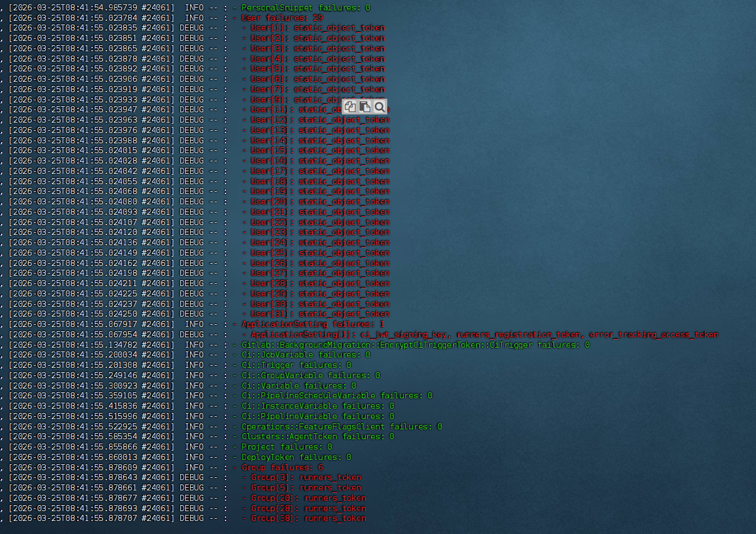Click the 'Ci::Variable failures: 0' line
The height and width of the screenshot is (534, 756).
[299, 386]
